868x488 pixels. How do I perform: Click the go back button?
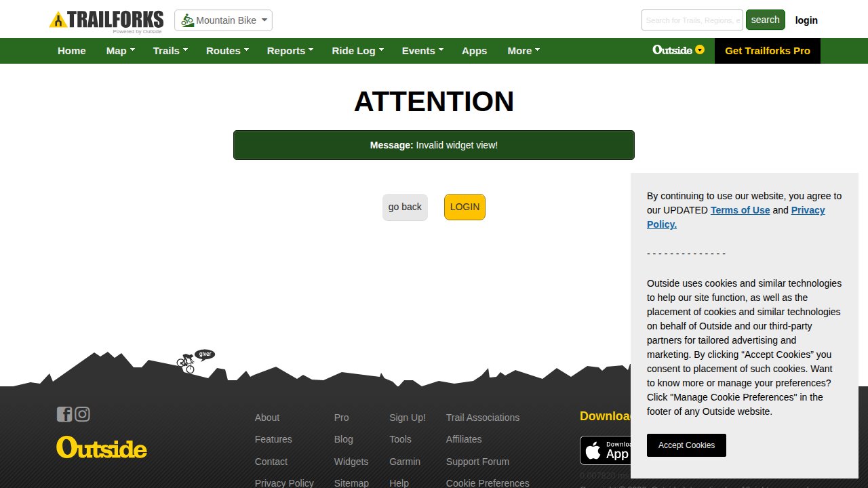405,207
